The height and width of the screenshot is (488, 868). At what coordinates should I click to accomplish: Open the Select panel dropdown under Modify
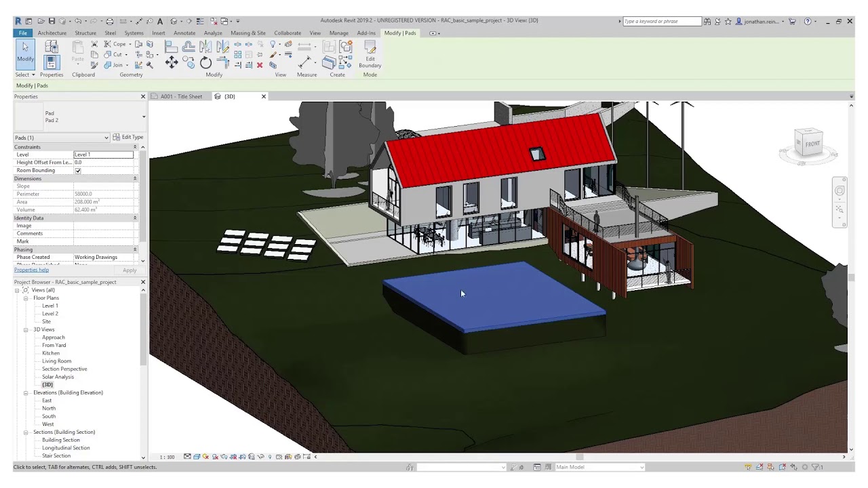coord(25,75)
